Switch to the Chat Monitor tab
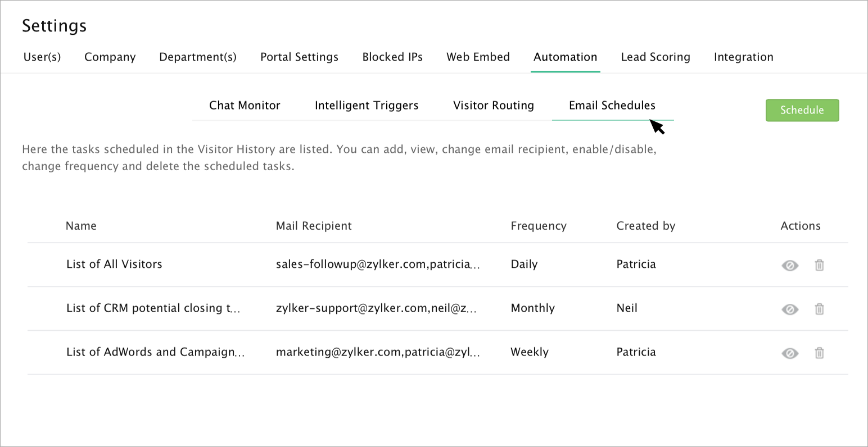Viewport: 868px width, 447px height. [x=245, y=106]
